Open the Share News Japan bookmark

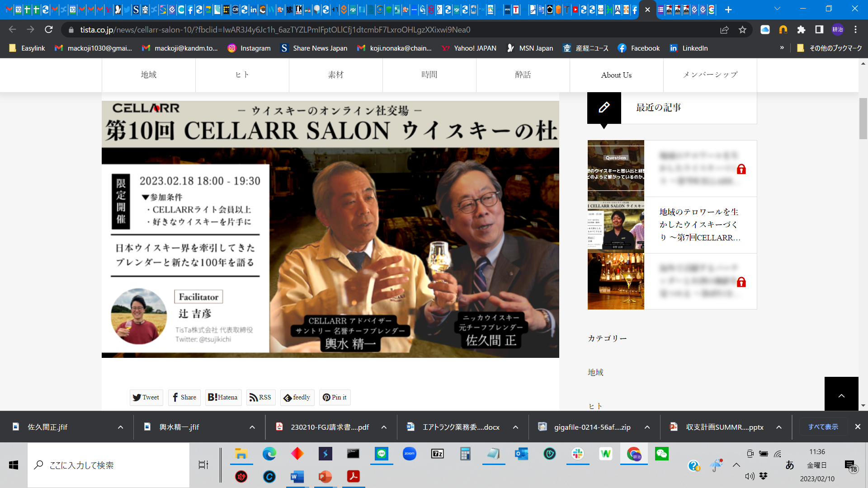314,48
